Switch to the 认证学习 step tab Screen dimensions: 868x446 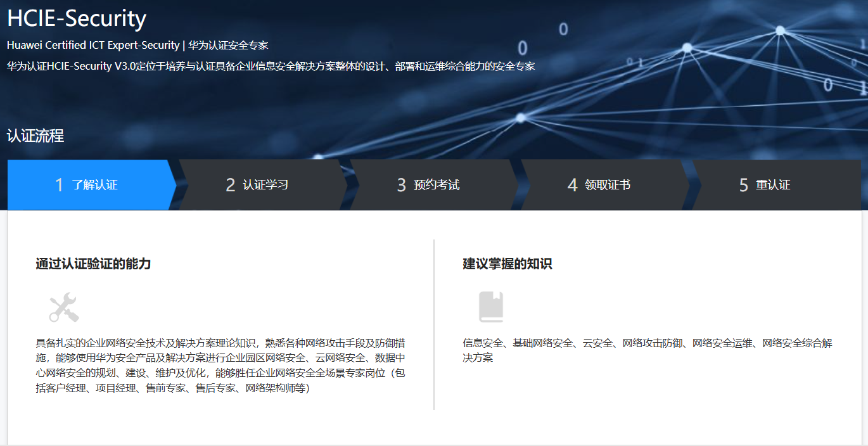pos(263,185)
